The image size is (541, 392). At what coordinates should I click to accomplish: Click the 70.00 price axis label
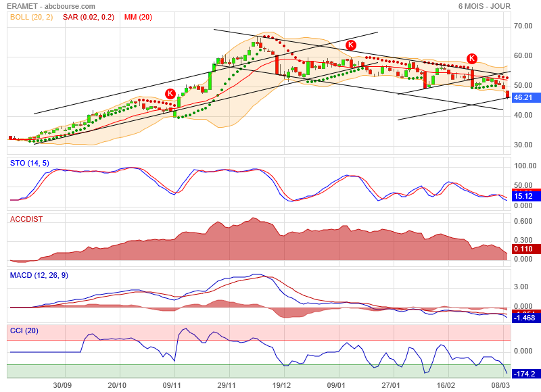pos(523,26)
